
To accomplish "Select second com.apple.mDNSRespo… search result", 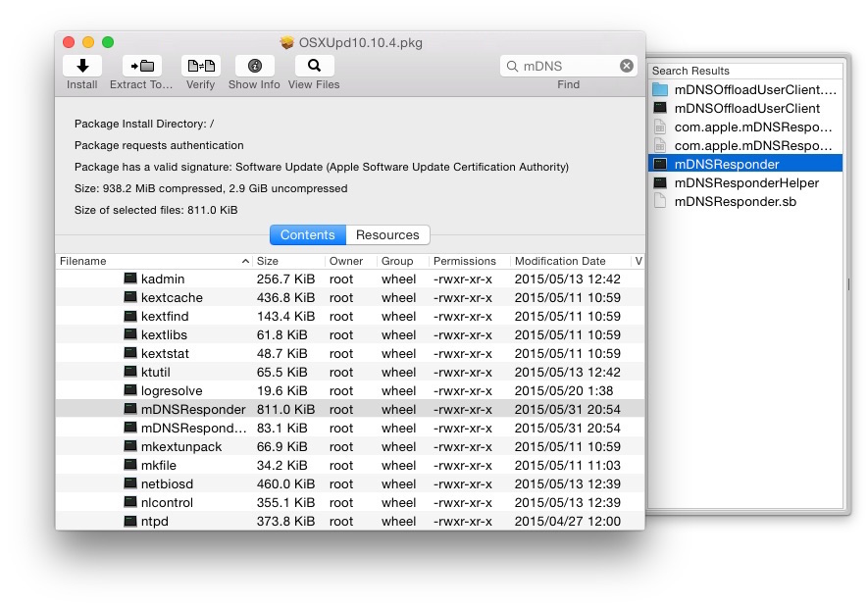I will 745,145.
